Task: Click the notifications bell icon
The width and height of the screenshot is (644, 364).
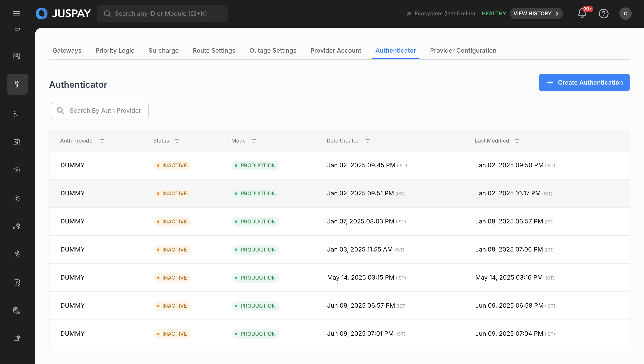Action: (x=582, y=14)
